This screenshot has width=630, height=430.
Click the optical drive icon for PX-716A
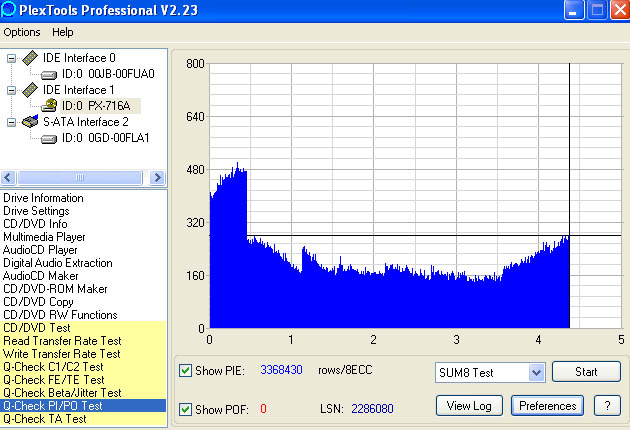click(49, 106)
